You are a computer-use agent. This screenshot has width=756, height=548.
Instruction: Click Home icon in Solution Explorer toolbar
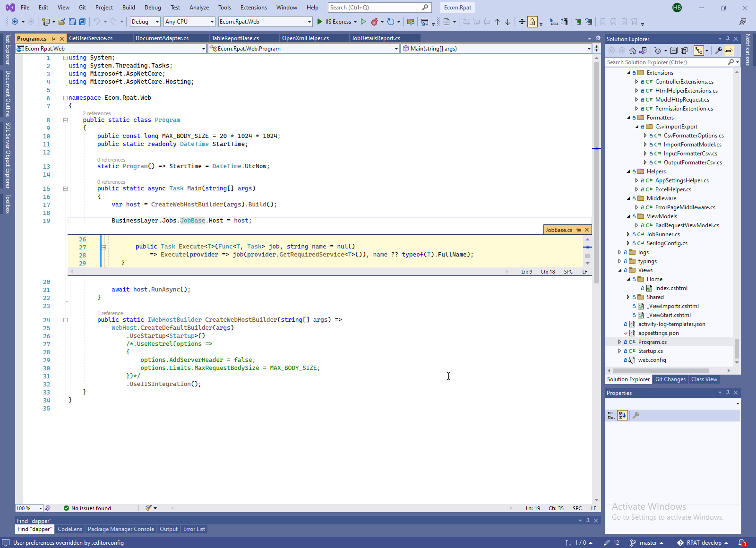633,51
